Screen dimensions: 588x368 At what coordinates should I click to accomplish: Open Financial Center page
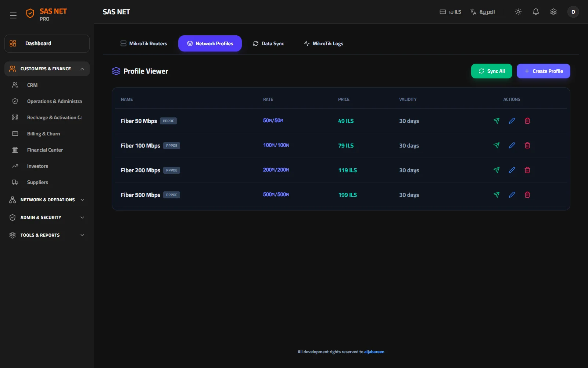coord(47,150)
